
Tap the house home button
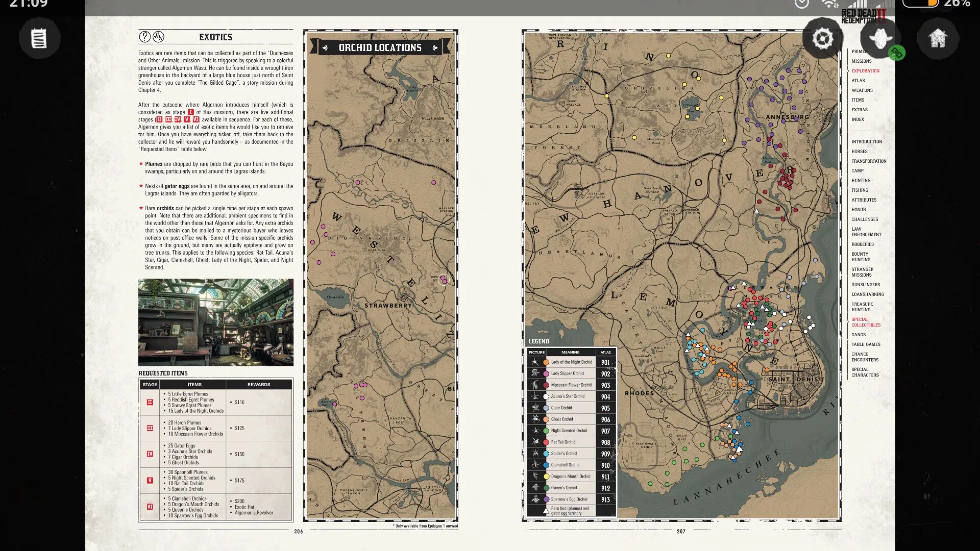(x=938, y=38)
